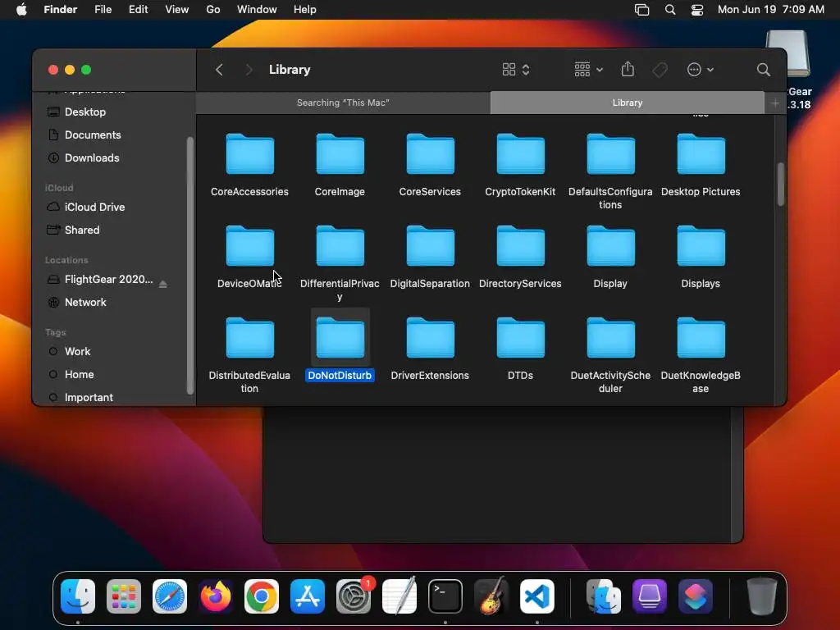Click the file list vertical scrollbar
The width and height of the screenshot is (840, 630).
(781, 185)
